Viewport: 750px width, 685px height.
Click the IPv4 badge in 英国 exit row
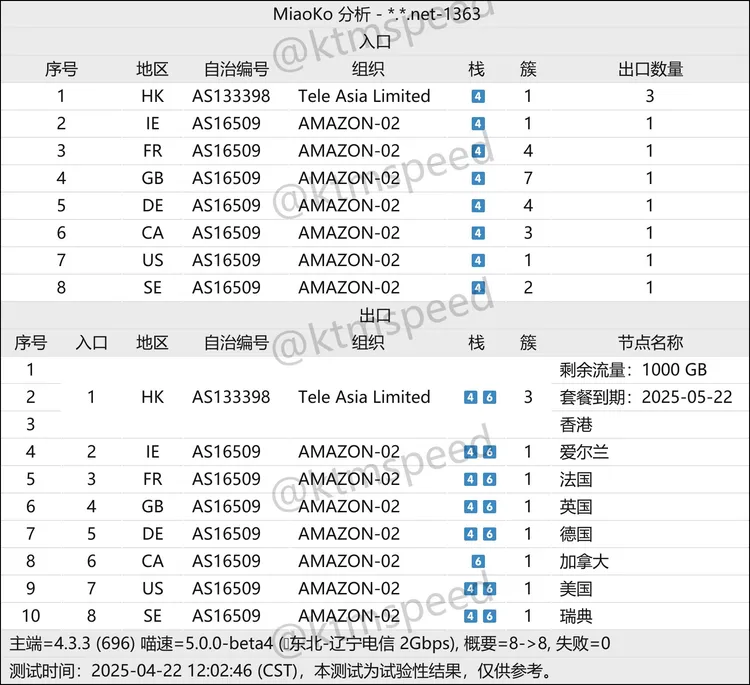(x=471, y=507)
